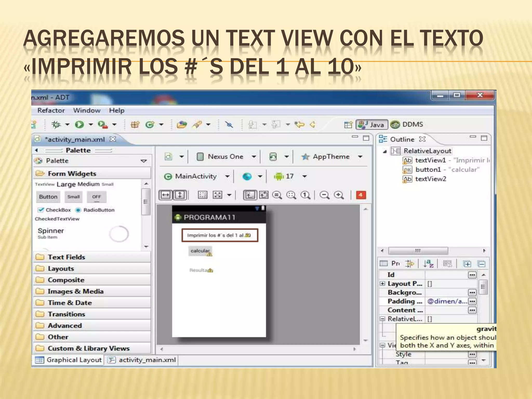Image resolution: width=532 pixels, height=399 pixels.
Task: Open the Advanced palette category
Action: tap(92, 326)
